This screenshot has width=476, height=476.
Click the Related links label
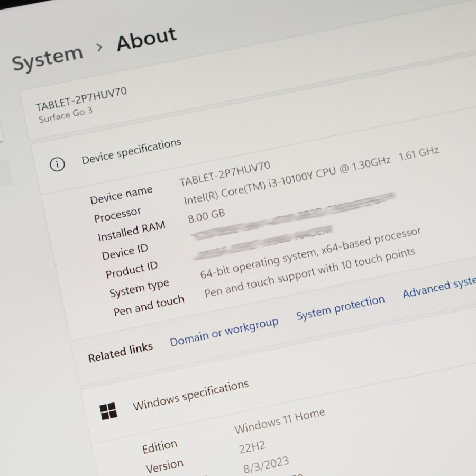[x=120, y=353]
